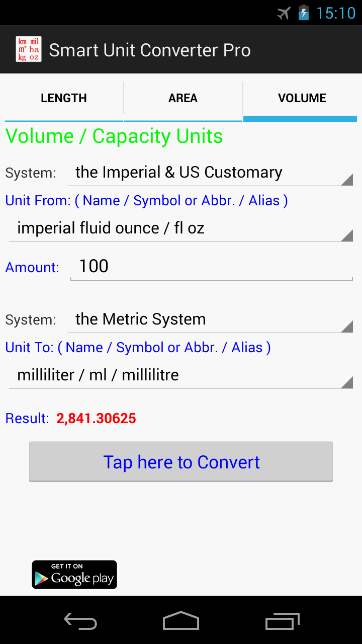Tap the Tap here to Convert button
Screen dimensions: 362x644
click(x=181, y=462)
